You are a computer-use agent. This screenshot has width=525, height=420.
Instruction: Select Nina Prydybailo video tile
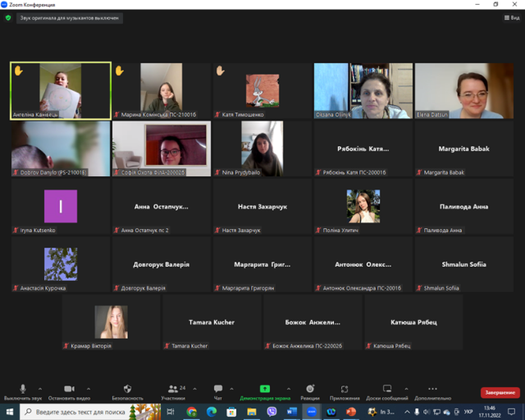262,148
